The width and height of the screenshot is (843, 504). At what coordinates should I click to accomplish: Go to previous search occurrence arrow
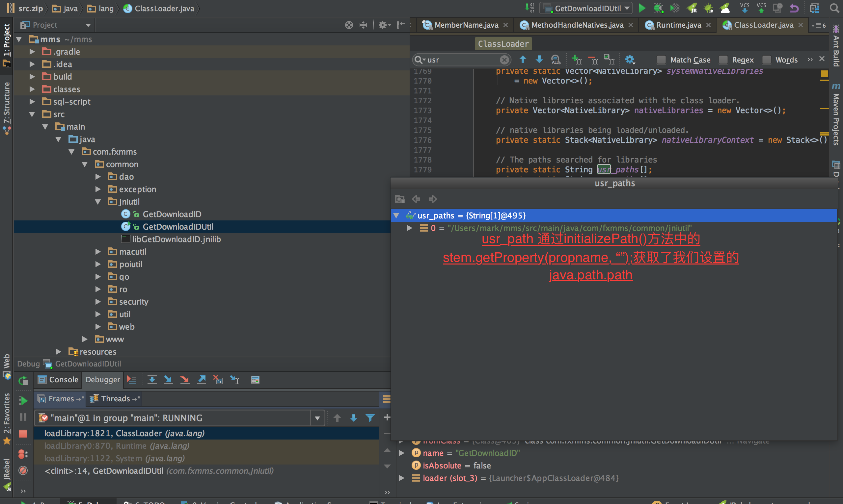[523, 60]
